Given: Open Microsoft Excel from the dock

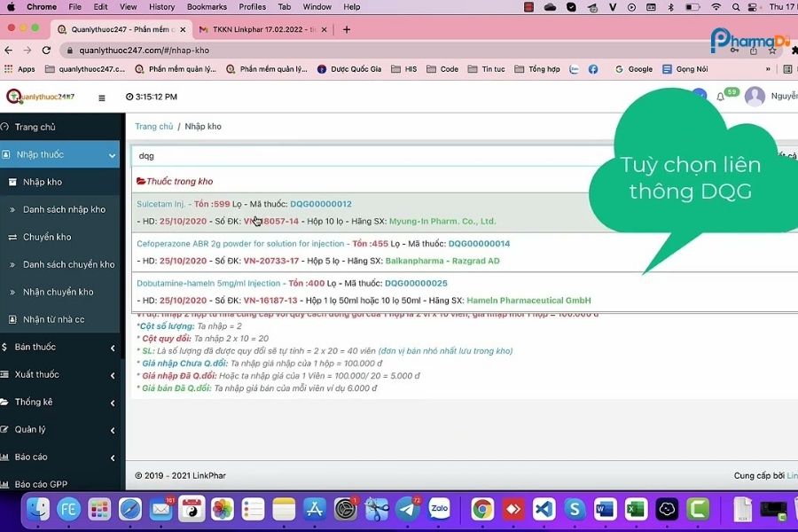Looking at the screenshot, I should [635, 509].
